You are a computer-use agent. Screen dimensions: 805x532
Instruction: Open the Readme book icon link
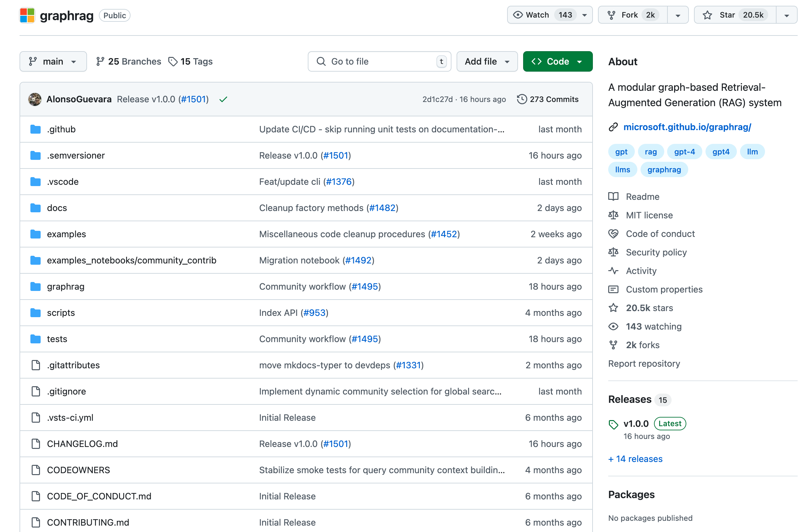tap(613, 196)
